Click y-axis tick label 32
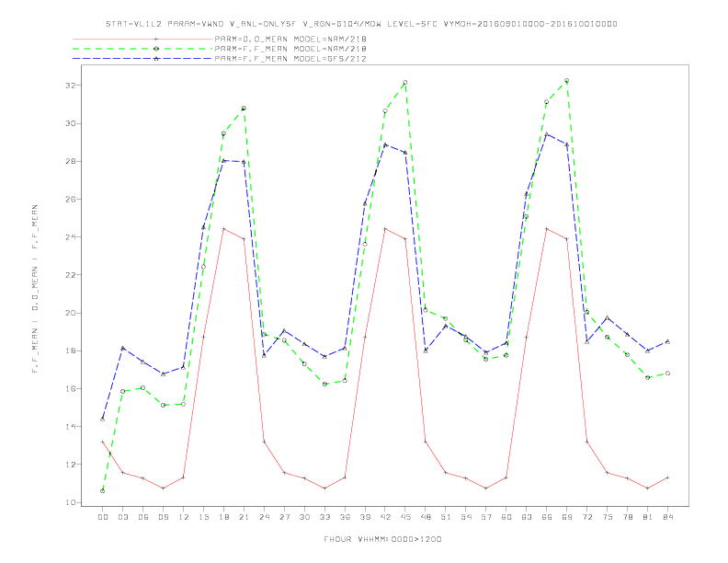This screenshot has height=563, width=728. 71,86
